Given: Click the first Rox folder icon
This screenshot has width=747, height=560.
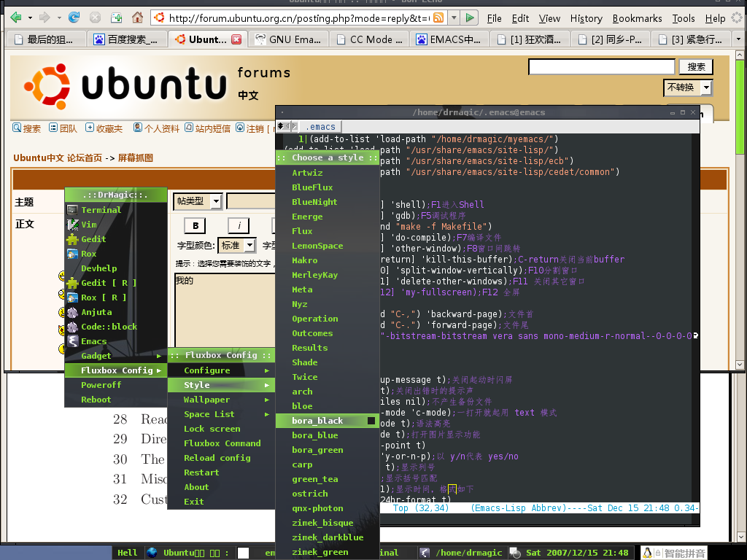Looking at the screenshot, I should [72, 254].
